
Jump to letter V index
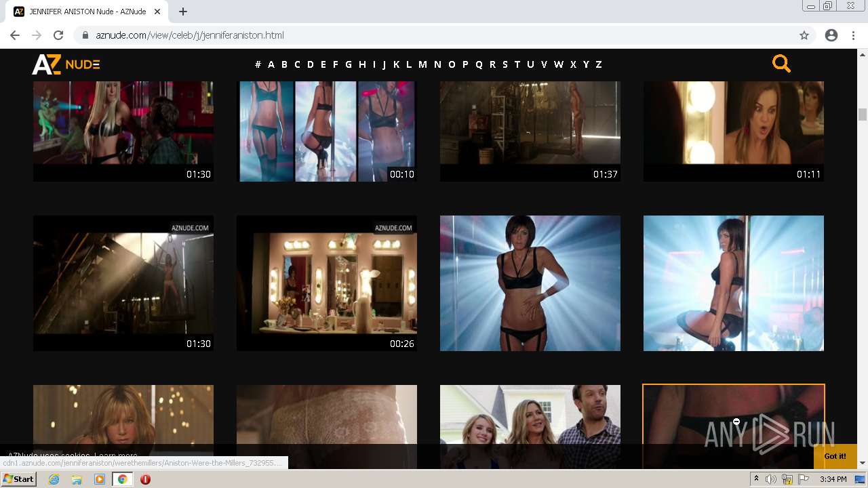tap(544, 64)
